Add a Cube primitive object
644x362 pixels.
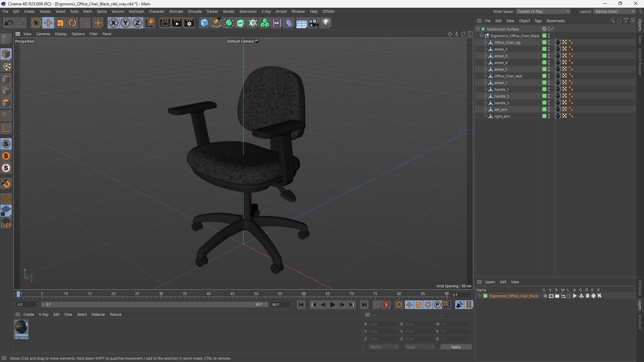(204, 23)
